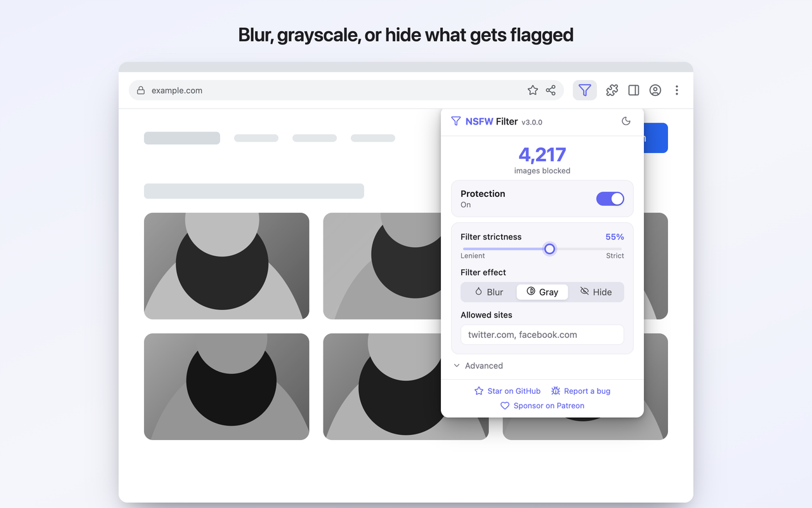Viewport: 812px width, 508px height.
Task: Turn off the Protection switch
Action: tap(610, 199)
